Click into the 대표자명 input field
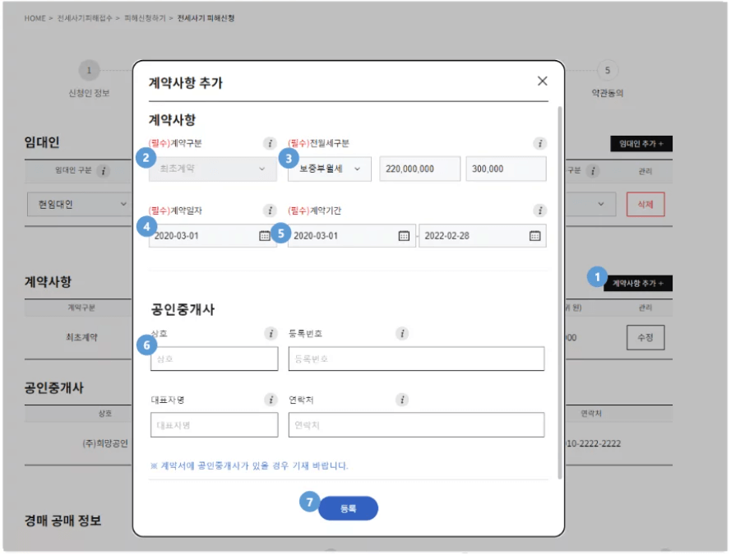The image size is (731, 560). coord(214,426)
